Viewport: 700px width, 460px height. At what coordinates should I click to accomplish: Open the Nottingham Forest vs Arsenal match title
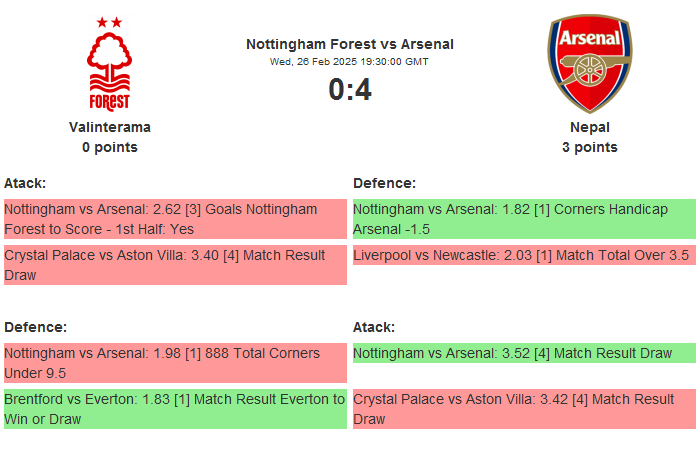point(349,44)
